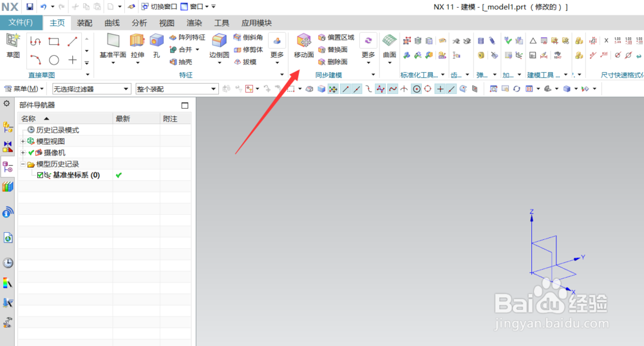Click the Extrude (拉伸) tool
This screenshot has width=644, height=346.
(137, 45)
